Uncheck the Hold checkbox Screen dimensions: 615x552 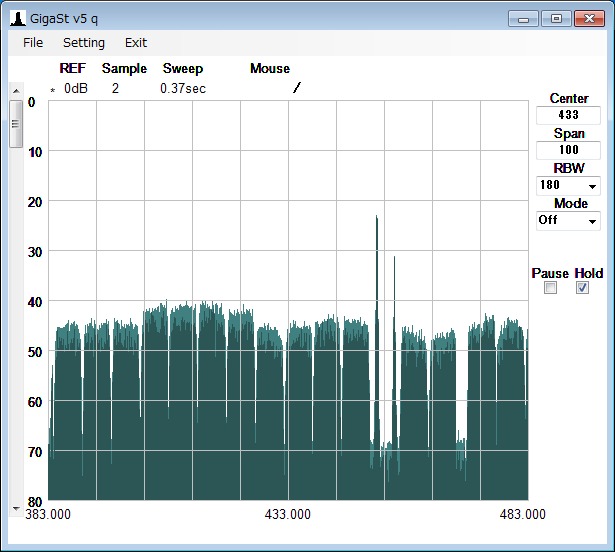pos(583,288)
